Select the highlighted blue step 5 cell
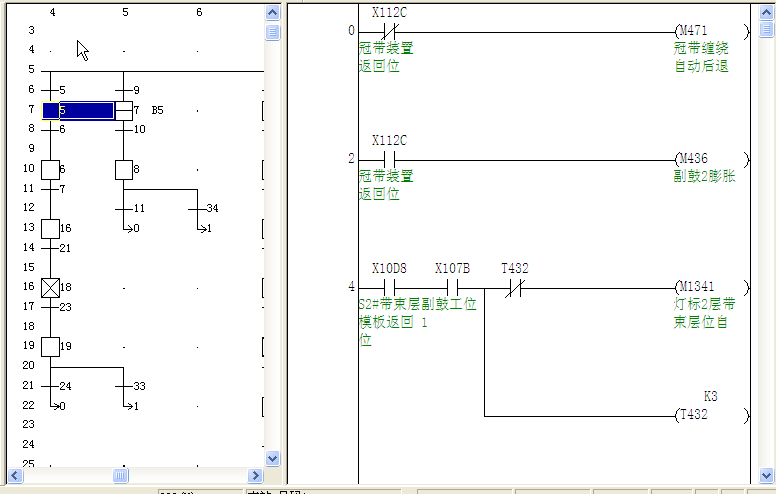 [78, 110]
